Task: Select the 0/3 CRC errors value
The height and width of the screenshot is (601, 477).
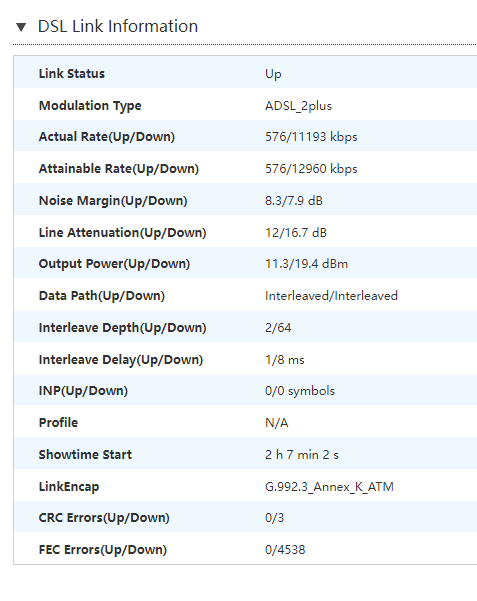Action: (x=275, y=518)
